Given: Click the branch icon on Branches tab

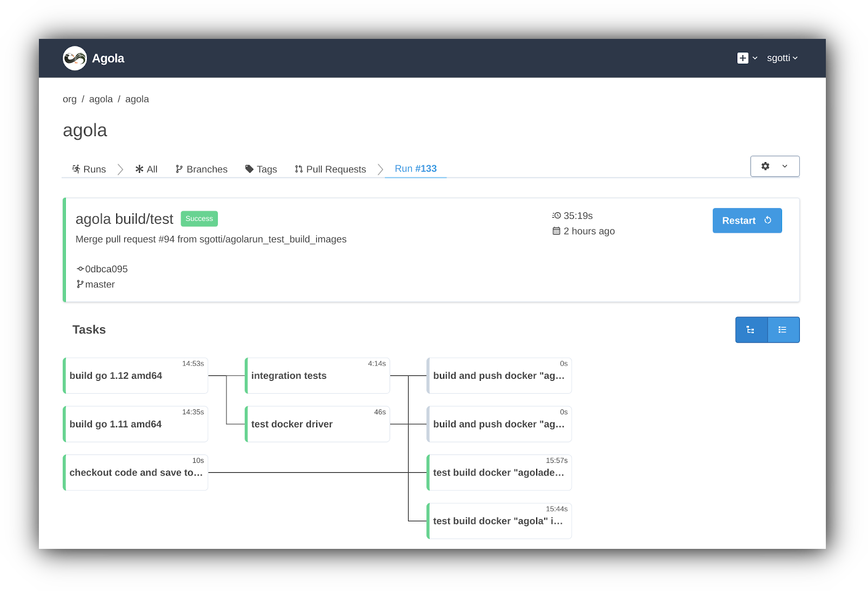Looking at the screenshot, I should tap(179, 169).
